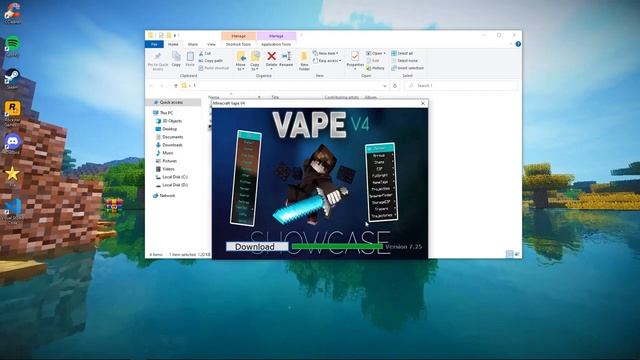Open the Application Tools tab
The height and width of the screenshot is (360, 640).
[x=276, y=44]
